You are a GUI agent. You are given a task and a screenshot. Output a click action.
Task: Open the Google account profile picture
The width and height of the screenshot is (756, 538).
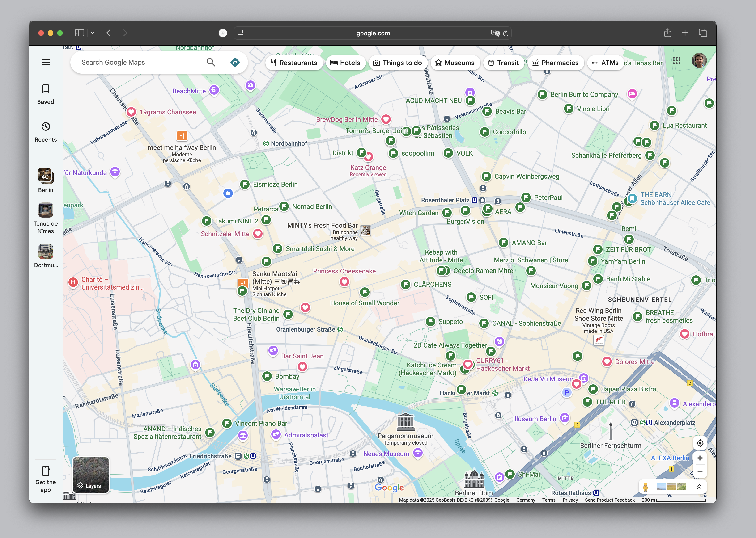pos(699,60)
